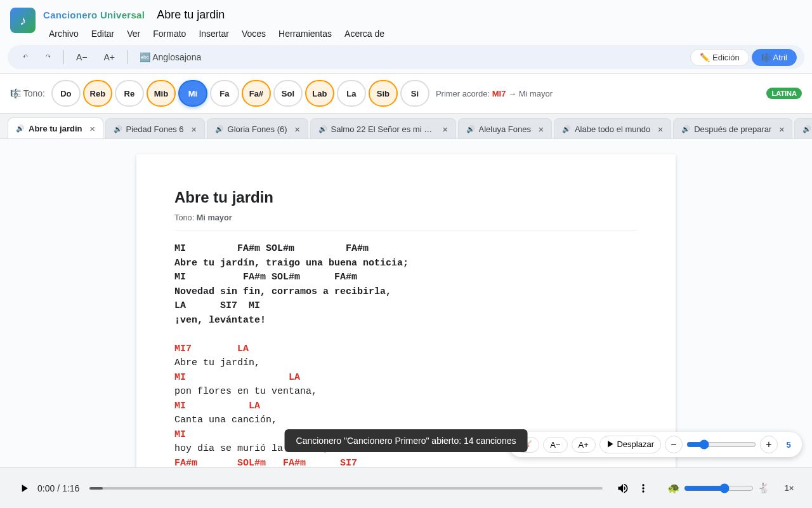Increase scroll speed with plus button
The height and width of the screenshot is (508, 812).
[x=769, y=444]
